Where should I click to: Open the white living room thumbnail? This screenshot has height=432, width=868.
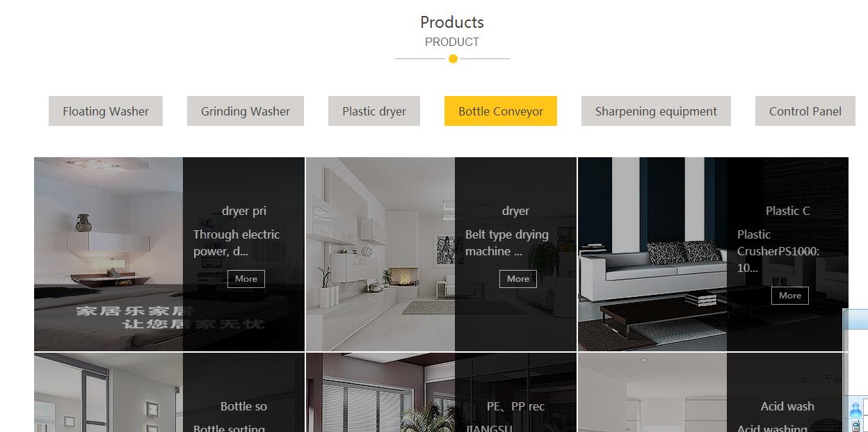tap(380, 254)
